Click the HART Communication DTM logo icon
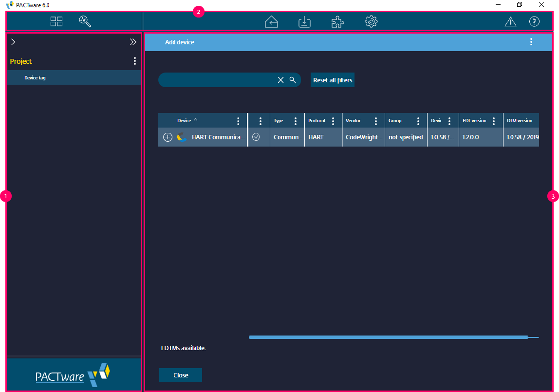 pos(182,137)
